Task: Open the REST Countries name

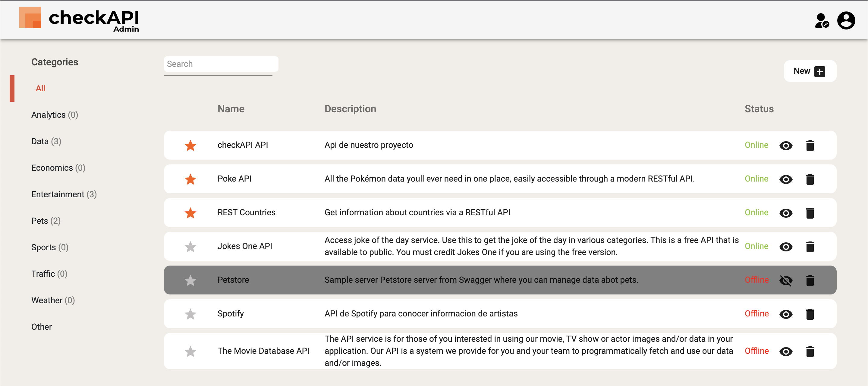Action: coord(246,212)
